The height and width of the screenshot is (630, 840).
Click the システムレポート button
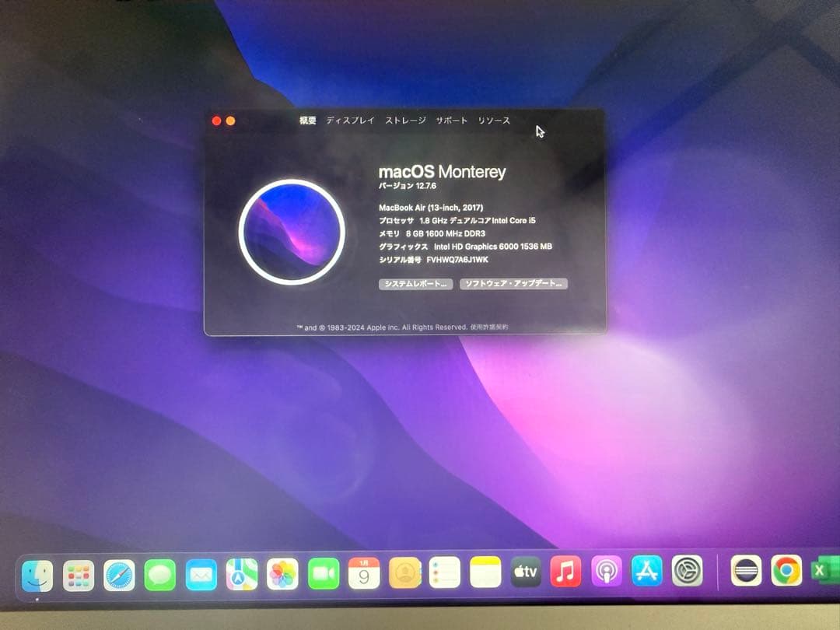pos(415,284)
